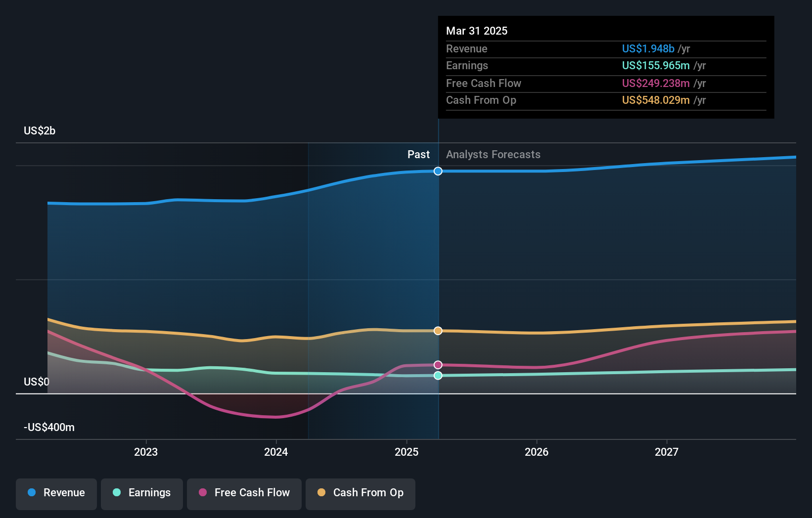Click the Free Cash Flow tooltip row label
This screenshot has height=518, width=812.
point(484,83)
